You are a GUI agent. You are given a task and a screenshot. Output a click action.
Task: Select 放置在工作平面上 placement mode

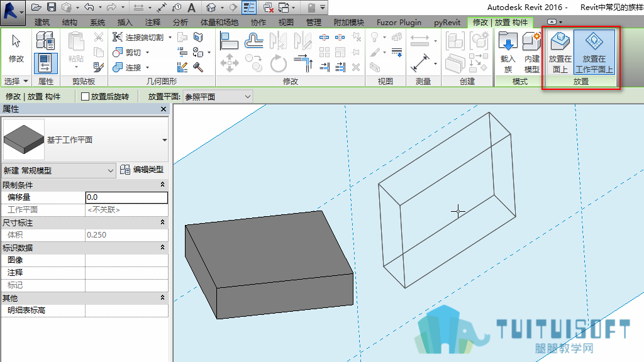coord(594,53)
